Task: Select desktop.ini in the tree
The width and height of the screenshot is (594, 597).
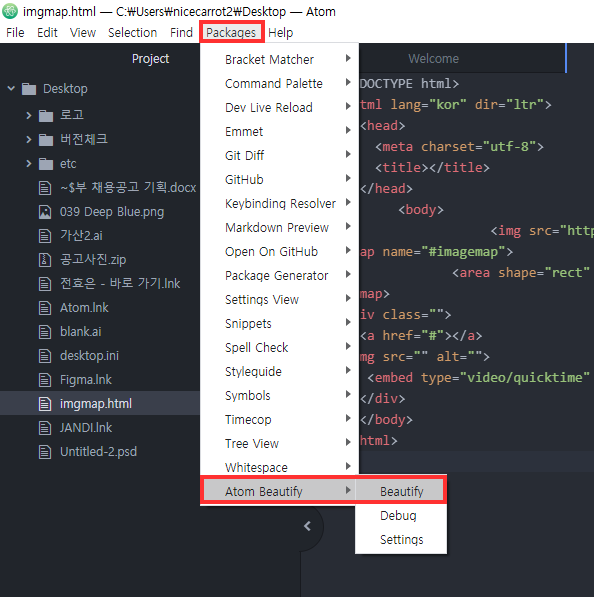Action: (x=89, y=356)
